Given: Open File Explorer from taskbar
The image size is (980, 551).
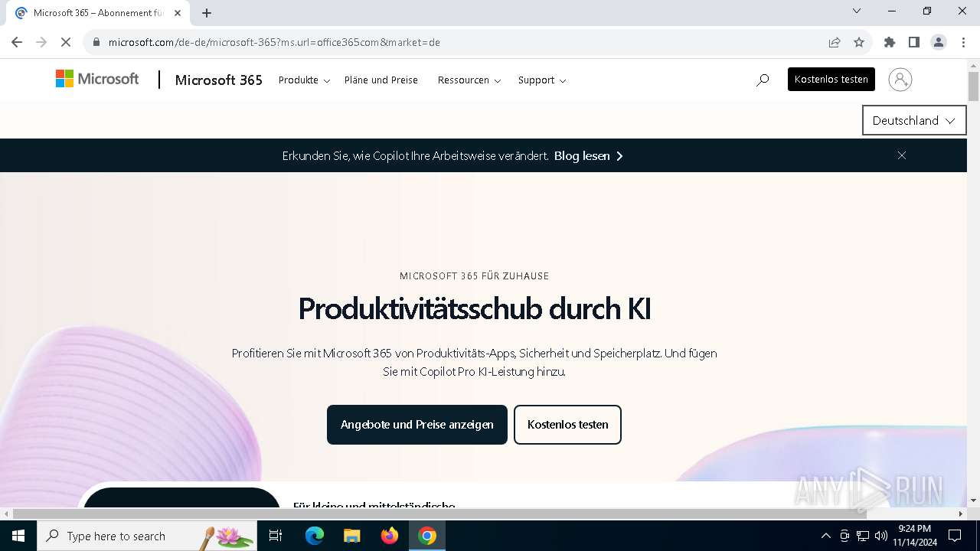Looking at the screenshot, I should pos(352,536).
